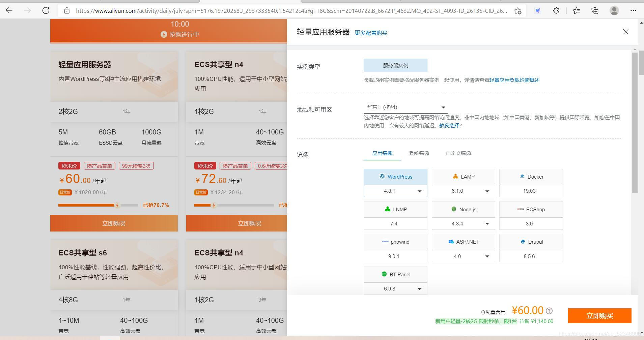Click the Docker version 19.03 field
This screenshot has width=644, height=340.
point(531,191)
